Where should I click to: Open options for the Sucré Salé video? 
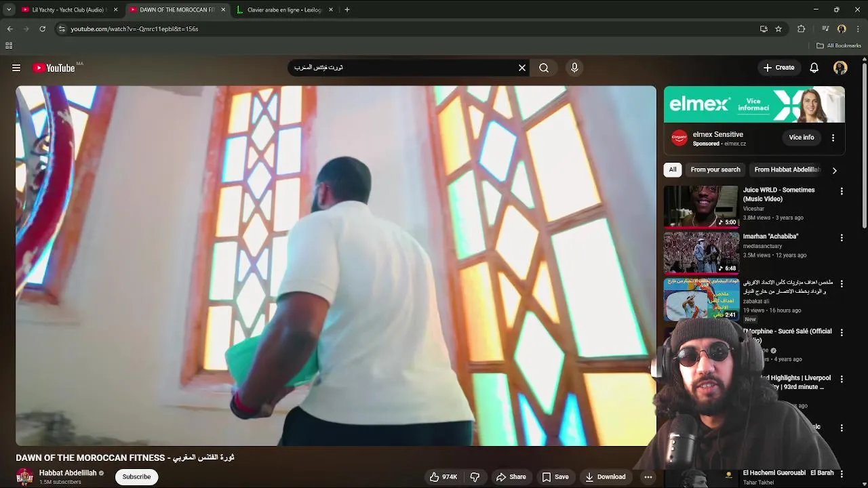coord(842,333)
